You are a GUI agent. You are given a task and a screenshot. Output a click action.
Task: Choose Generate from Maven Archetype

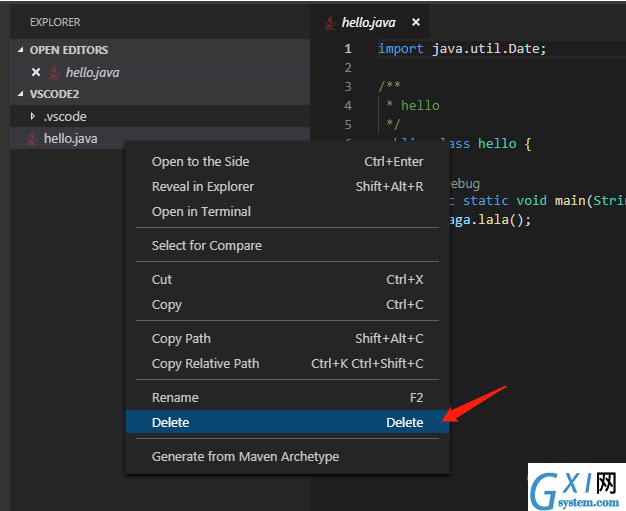287,456
